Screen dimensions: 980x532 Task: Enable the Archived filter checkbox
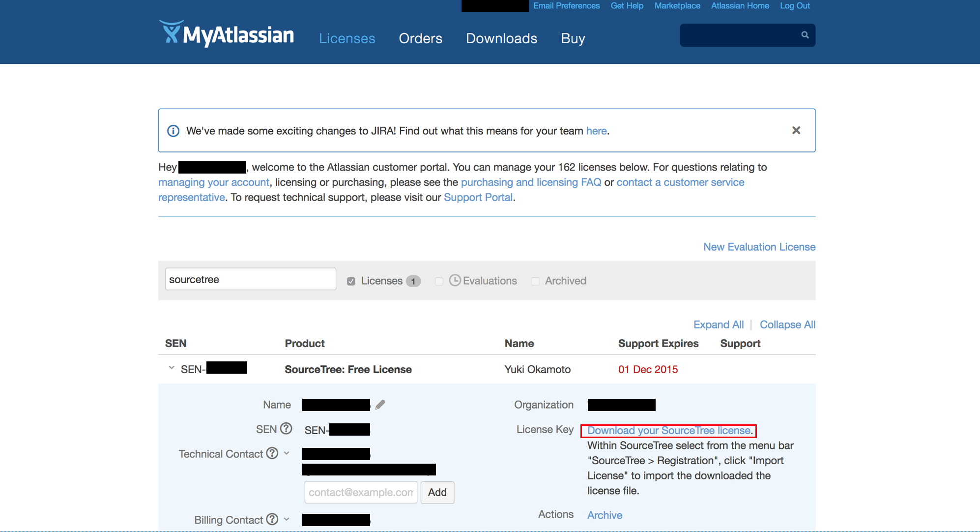click(535, 281)
